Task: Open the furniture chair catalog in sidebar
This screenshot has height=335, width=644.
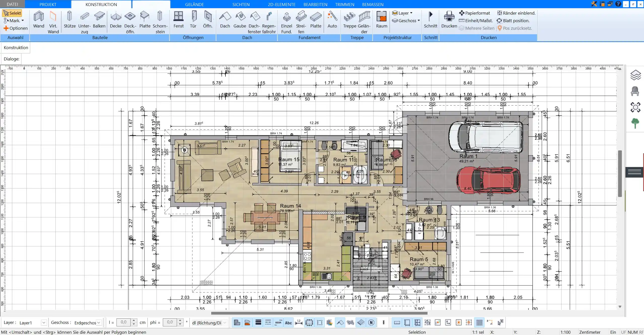Action: tap(635, 91)
